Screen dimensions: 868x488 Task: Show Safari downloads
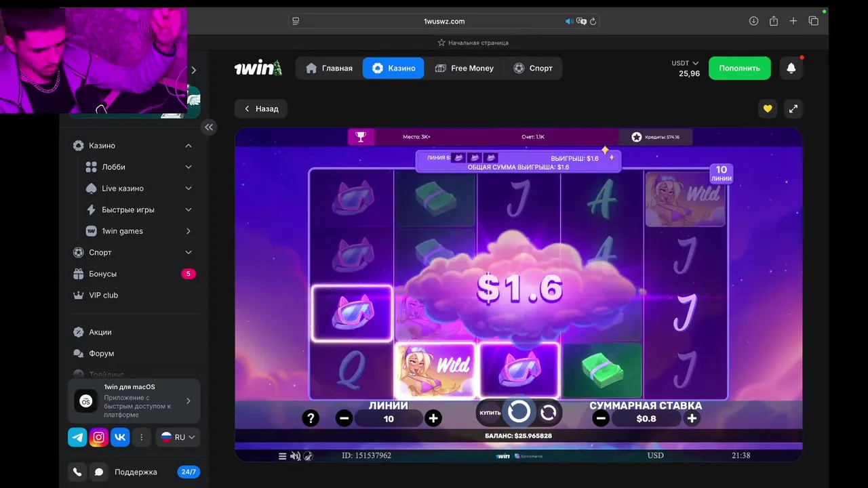[x=753, y=21]
